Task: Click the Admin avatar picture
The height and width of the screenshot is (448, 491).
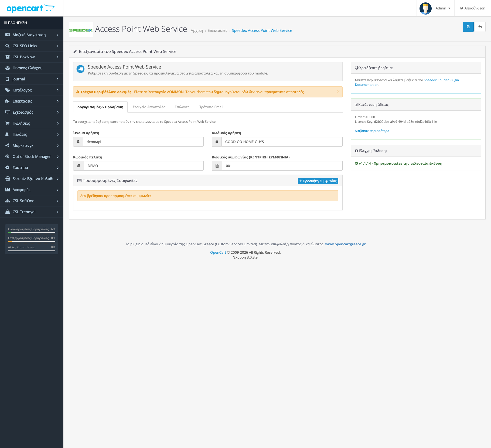Action: (425, 8)
